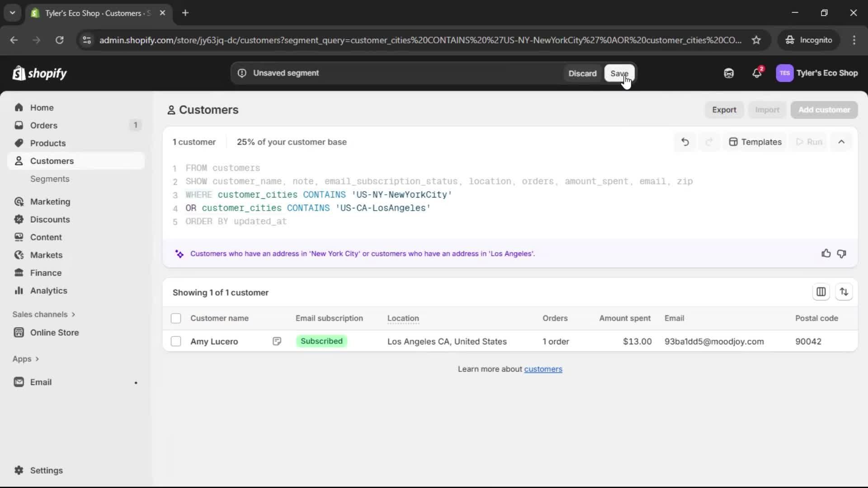Save the unsaved segment

coord(619,73)
